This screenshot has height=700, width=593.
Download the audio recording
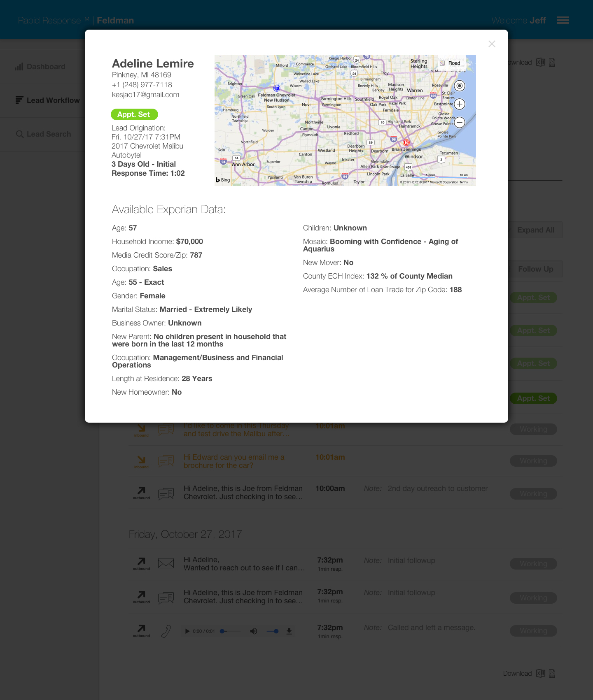point(289,631)
